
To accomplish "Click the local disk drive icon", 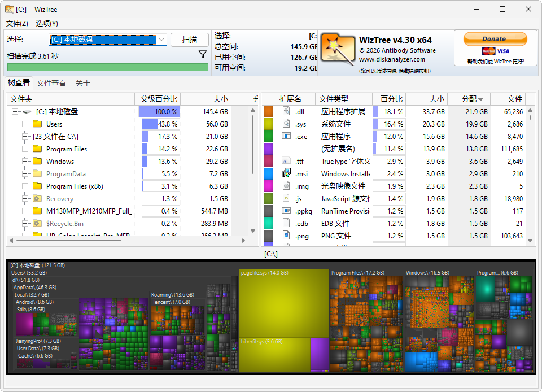I will coord(27,112).
